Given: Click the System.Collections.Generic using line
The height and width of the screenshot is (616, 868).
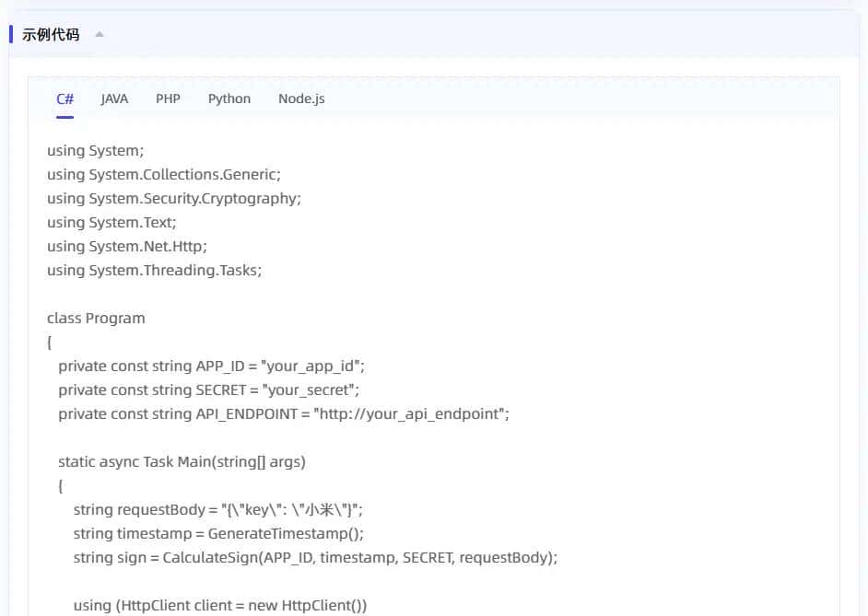Looking at the screenshot, I should [x=164, y=174].
